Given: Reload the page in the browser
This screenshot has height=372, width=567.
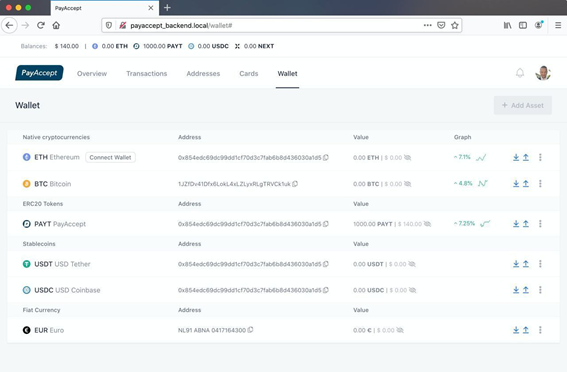Looking at the screenshot, I should (x=41, y=25).
